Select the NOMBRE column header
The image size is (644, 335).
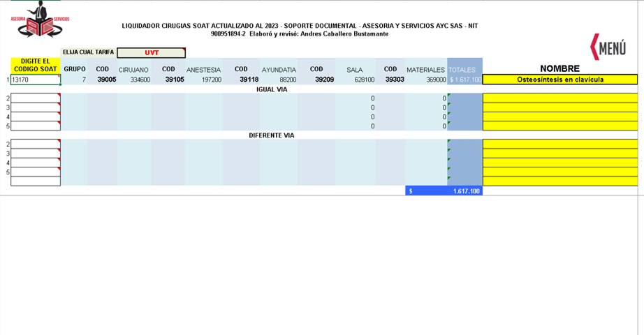pyautogui.click(x=559, y=68)
